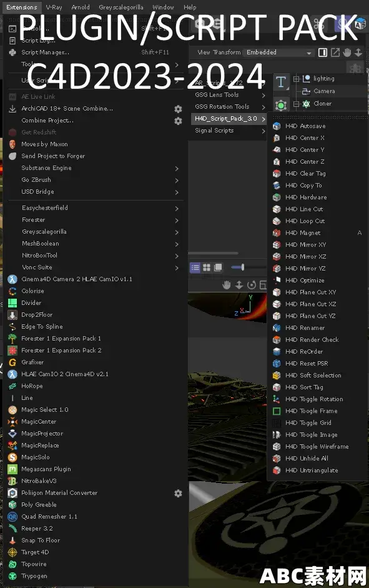Select Moves by Maxon entry
Viewport: 369px width, 588px height.
tap(44, 144)
